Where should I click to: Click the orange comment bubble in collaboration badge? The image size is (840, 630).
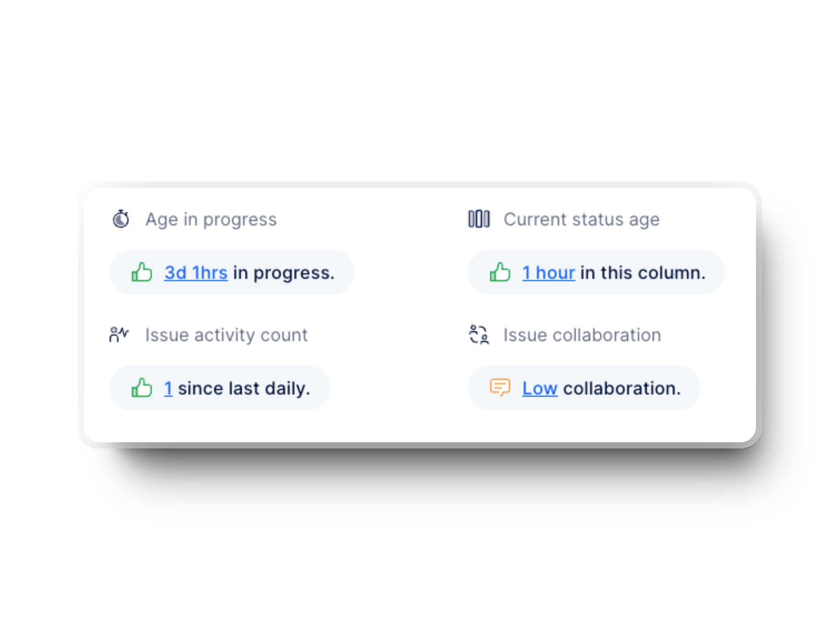[500, 388]
